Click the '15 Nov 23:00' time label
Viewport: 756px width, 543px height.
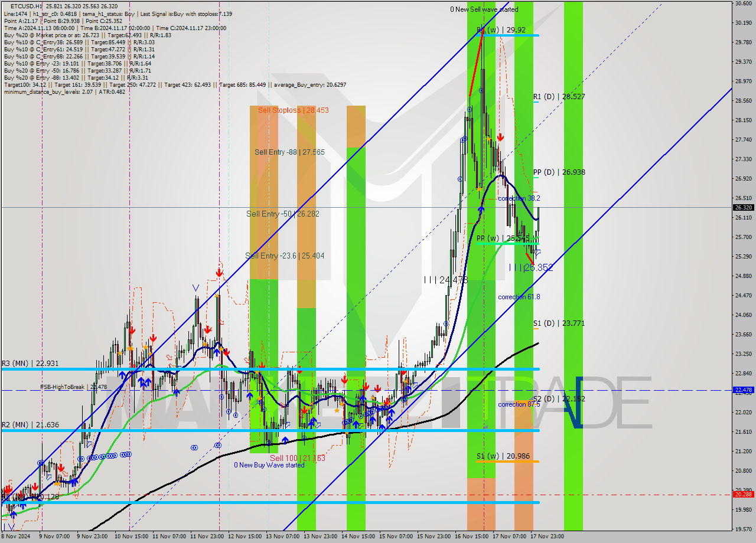tap(434, 537)
